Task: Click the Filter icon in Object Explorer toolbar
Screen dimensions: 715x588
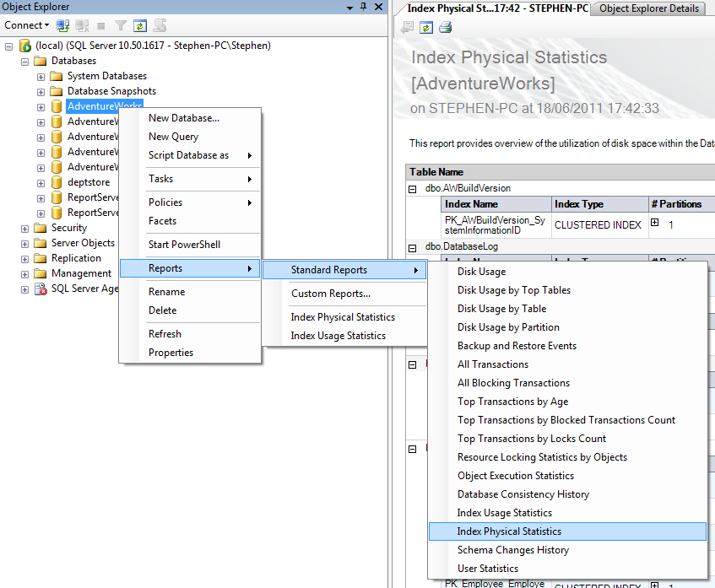Action: (x=120, y=25)
